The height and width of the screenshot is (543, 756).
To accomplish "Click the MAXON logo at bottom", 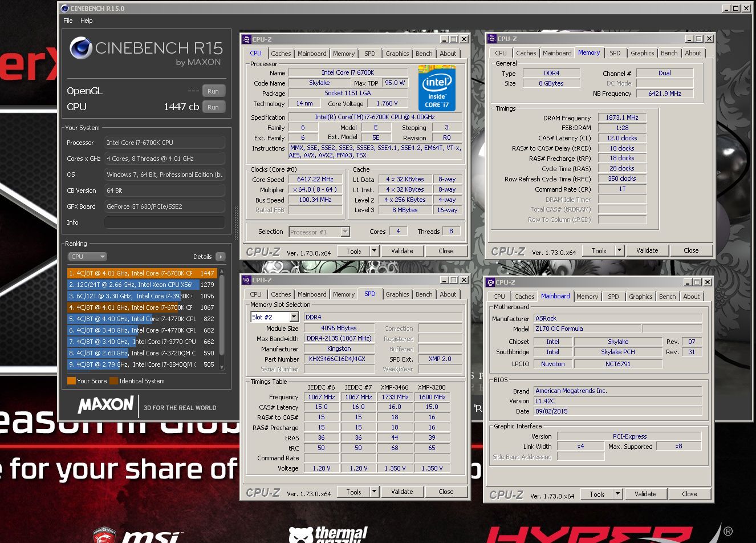I will (x=105, y=406).
